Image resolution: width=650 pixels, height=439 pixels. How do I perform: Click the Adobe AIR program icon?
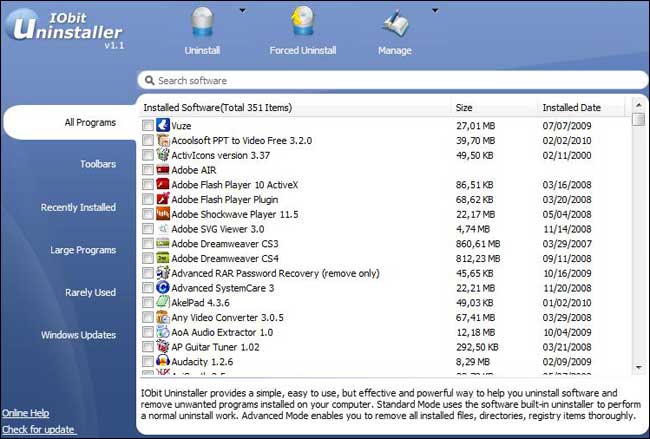tap(163, 170)
